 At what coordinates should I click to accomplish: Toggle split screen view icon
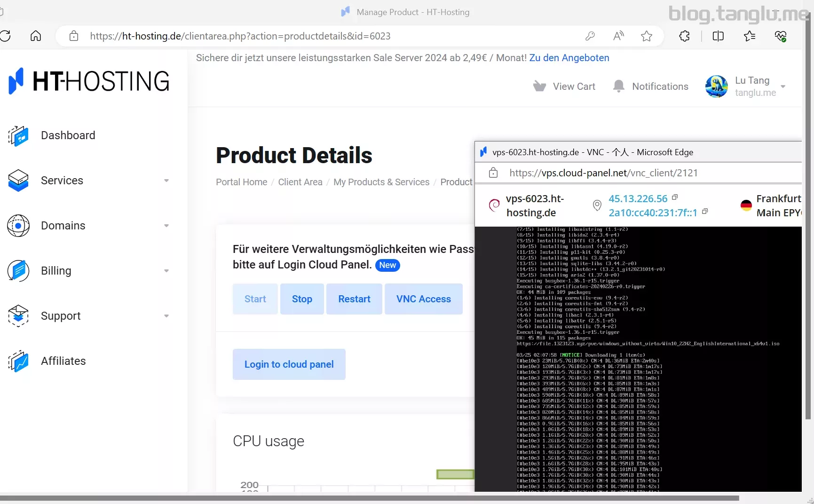[718, 36]
